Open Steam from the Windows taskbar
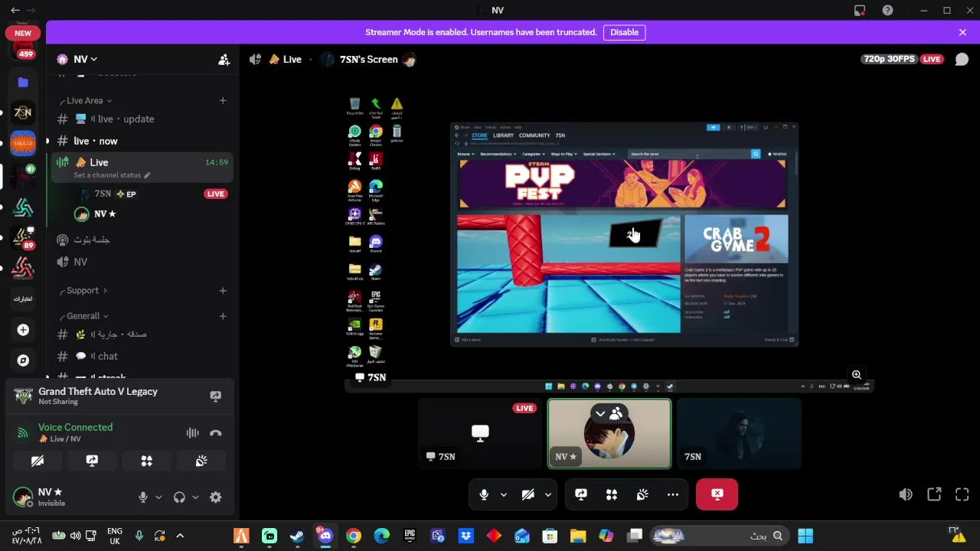The height and width of the screenshot is (551, 980). pyautogui.click(x=297, y=536)
